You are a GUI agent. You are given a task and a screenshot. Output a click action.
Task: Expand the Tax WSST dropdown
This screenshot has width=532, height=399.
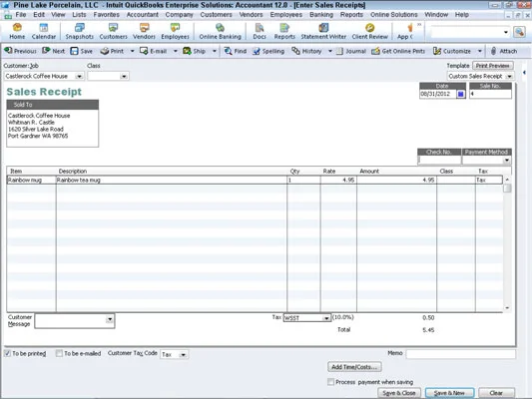[326, 318]
